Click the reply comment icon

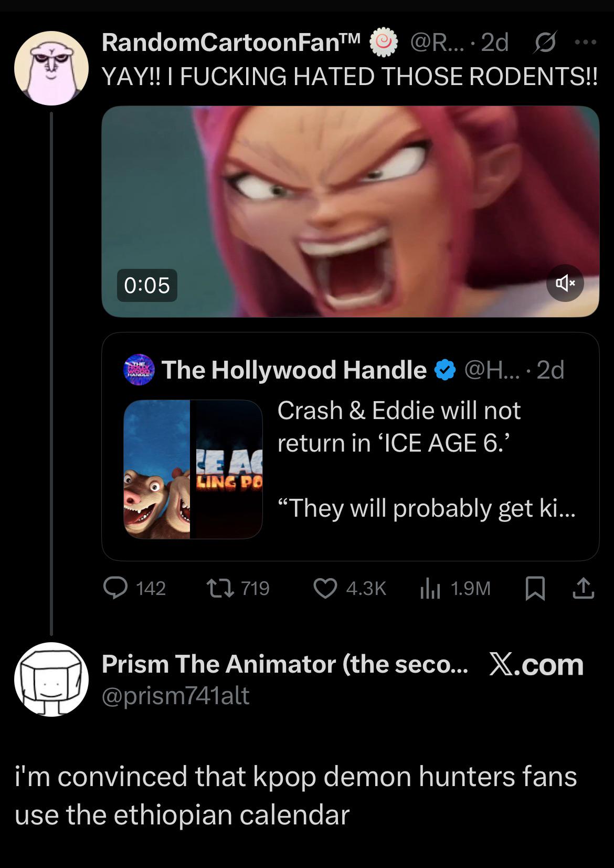115,588
